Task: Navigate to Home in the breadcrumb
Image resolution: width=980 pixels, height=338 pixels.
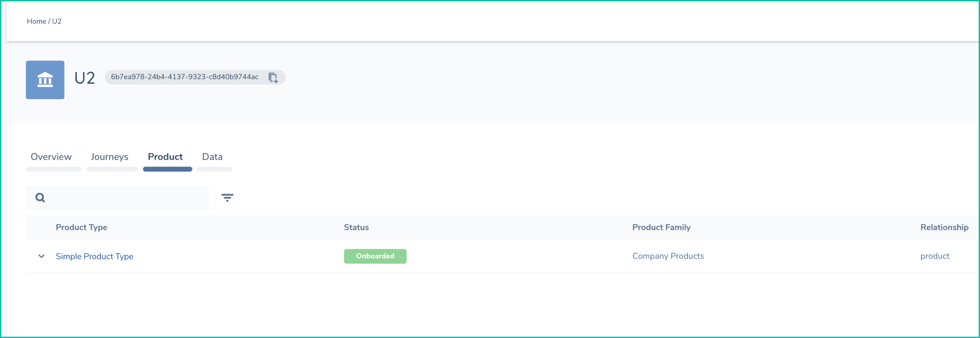Action: [x=36, y=21]
